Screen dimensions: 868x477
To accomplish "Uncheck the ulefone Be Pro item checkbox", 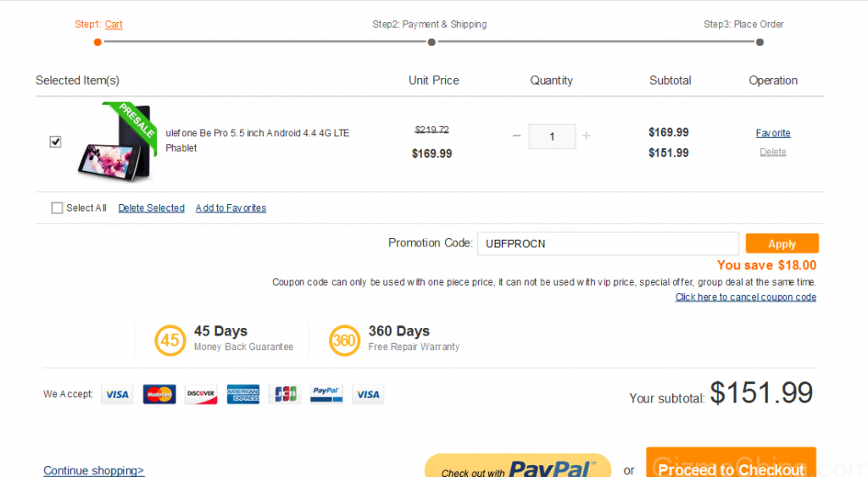I will (55, 142).
